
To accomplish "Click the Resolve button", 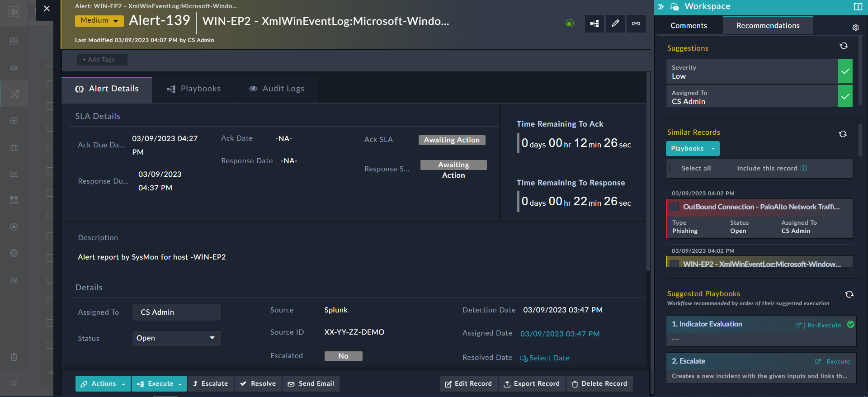I will (258, 383).
